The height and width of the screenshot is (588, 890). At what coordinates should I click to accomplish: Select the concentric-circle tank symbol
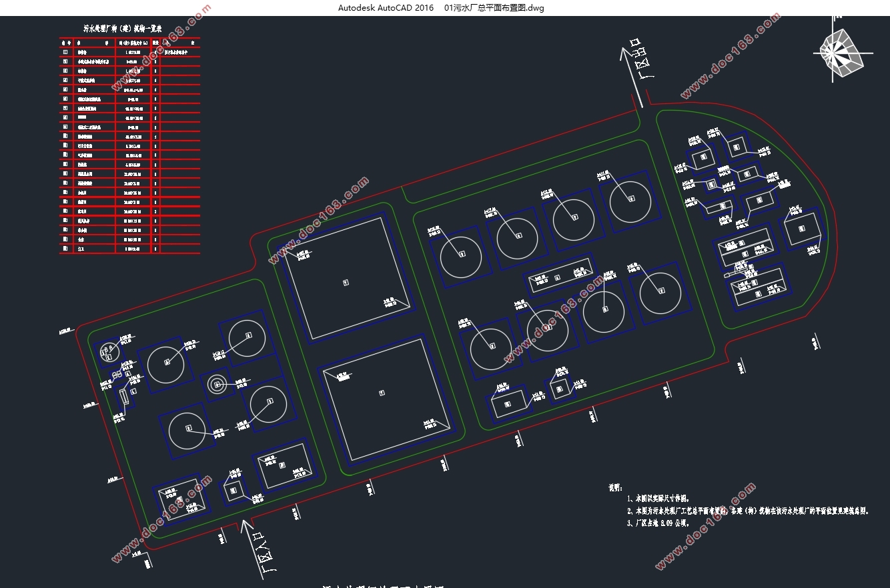pos(217,384)
